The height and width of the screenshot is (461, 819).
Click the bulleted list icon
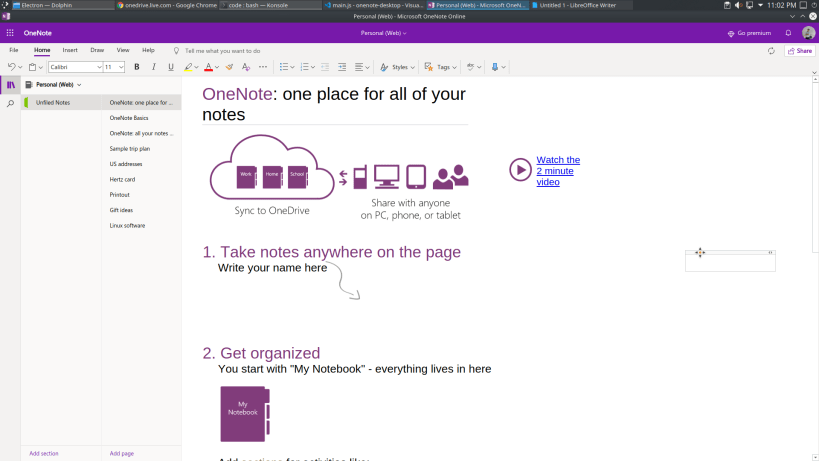284,67
